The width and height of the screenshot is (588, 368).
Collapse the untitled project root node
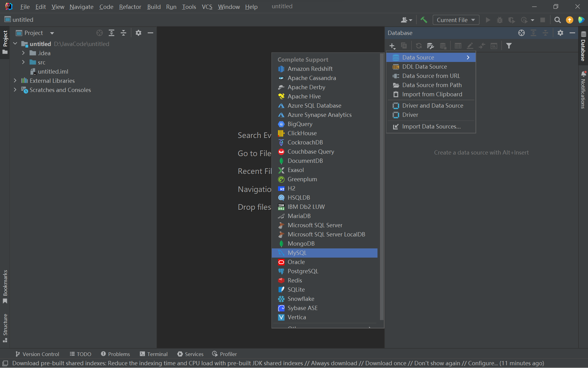point(15,44)
